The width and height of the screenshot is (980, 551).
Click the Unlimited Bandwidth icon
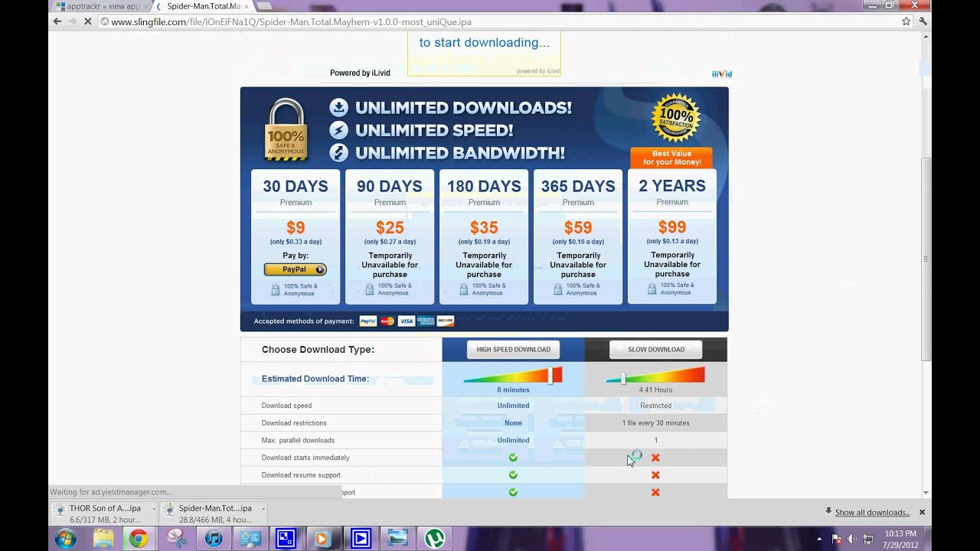tap(338, 152)
